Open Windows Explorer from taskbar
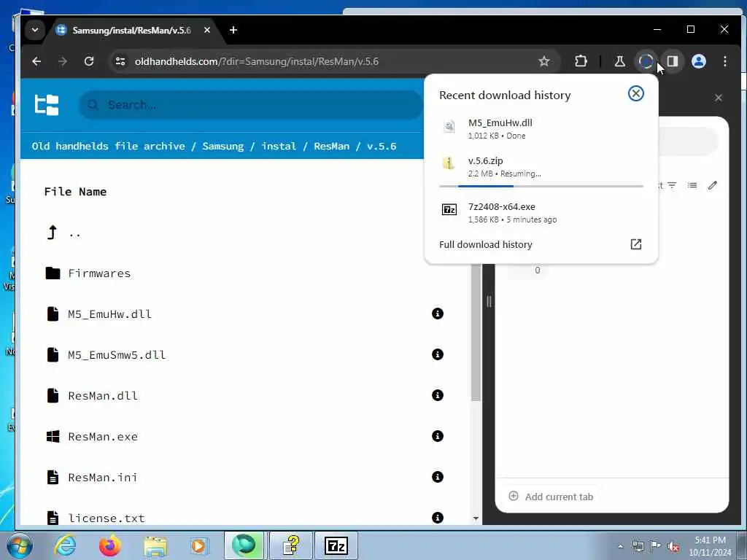The height and width of the screenshot is (560, 747). (x=155, y=545)
